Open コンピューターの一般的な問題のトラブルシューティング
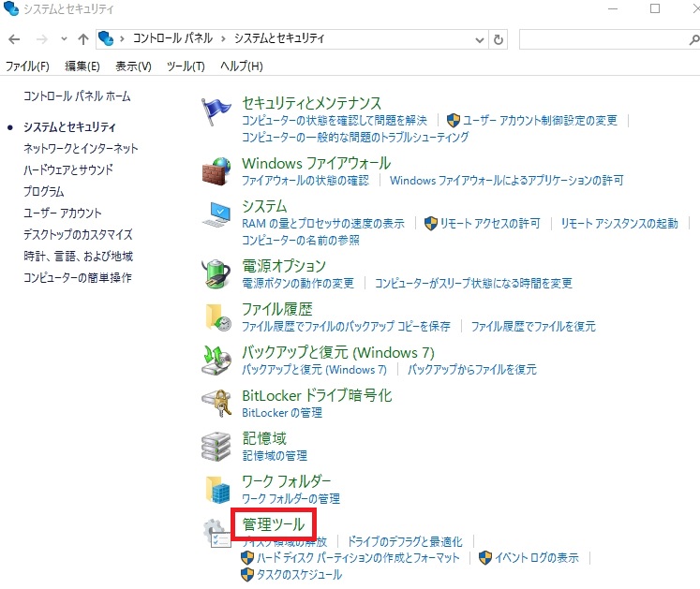Screen dimensions: 700x589 coord(355,137)
